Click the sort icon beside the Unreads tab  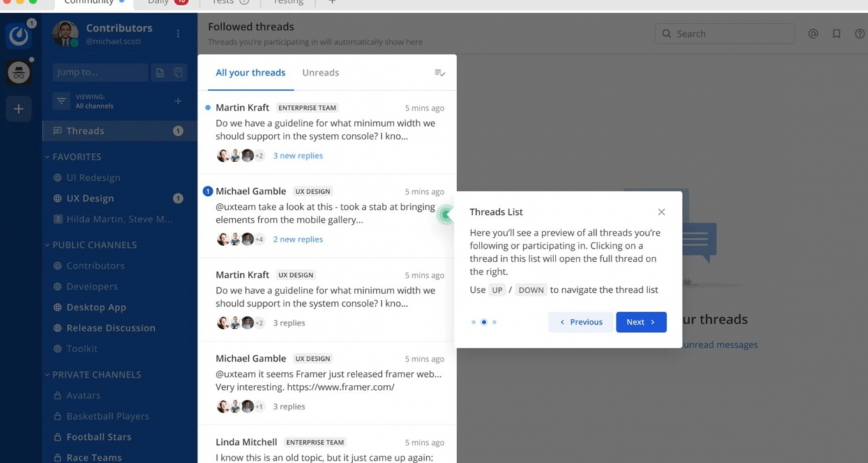click(439, 72)
